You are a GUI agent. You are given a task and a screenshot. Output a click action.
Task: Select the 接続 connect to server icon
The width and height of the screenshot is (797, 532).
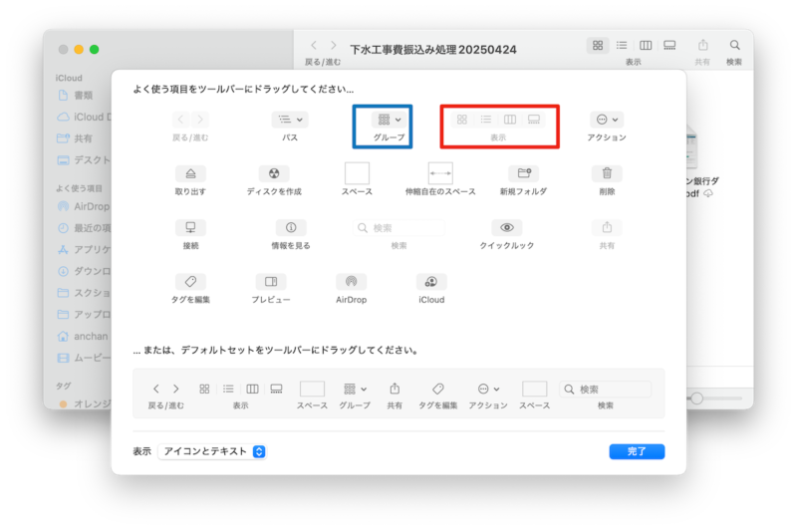pyautogui.click(x=190, y=227)
